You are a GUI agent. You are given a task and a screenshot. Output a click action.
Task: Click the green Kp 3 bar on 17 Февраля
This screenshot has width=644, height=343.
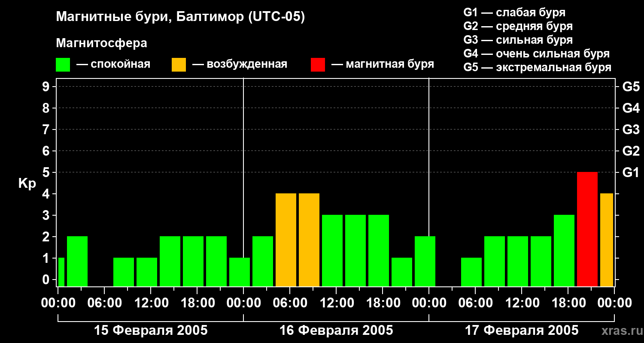[564, 250]
